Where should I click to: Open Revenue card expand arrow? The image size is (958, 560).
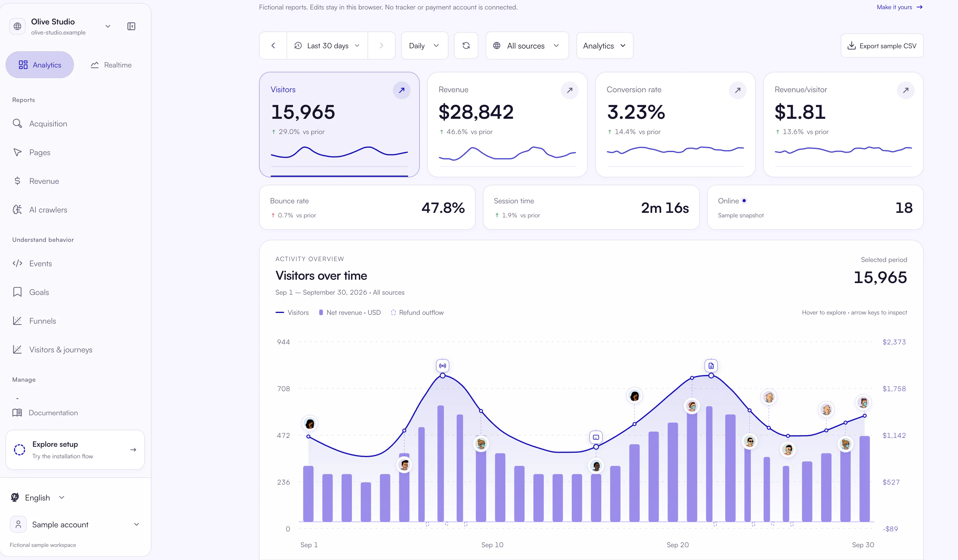tap(569, 90)
